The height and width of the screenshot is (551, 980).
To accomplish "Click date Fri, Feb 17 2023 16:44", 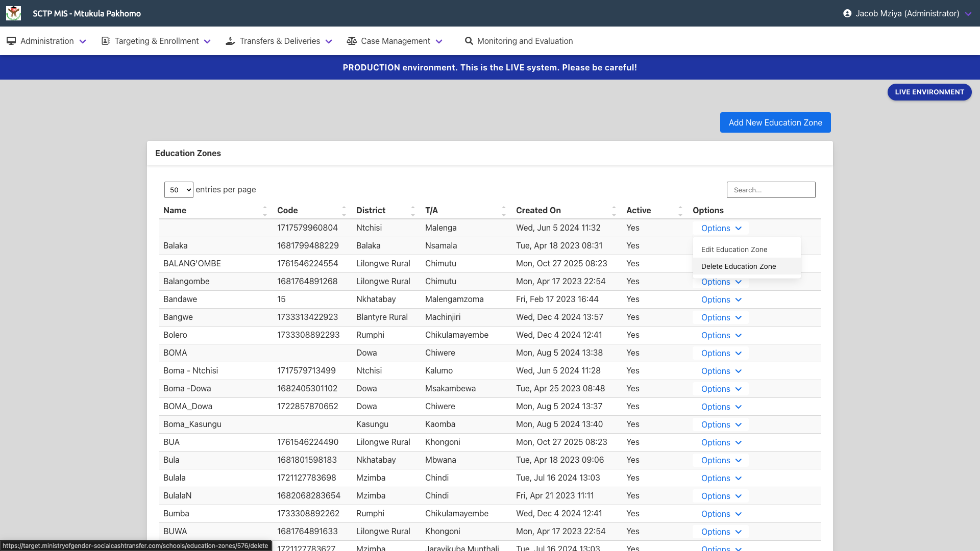I will tap(557, 299).
